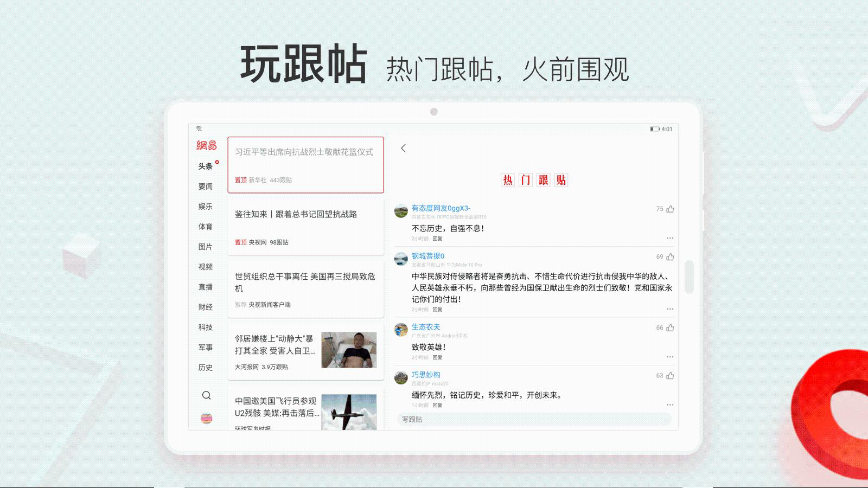The width and height of the screenshot is (868, 488).
Task: Go to the 财经 section
Action: (x=205, y=307)
